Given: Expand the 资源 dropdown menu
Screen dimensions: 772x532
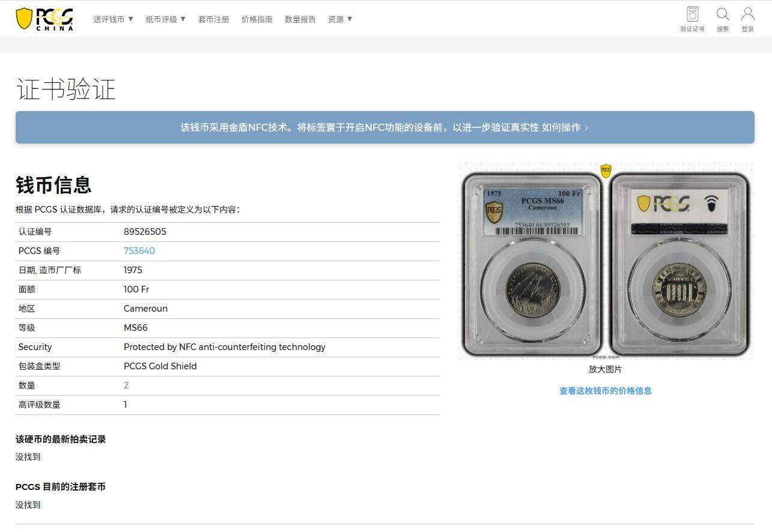Looking at the screenshot, I should (340, 19).
